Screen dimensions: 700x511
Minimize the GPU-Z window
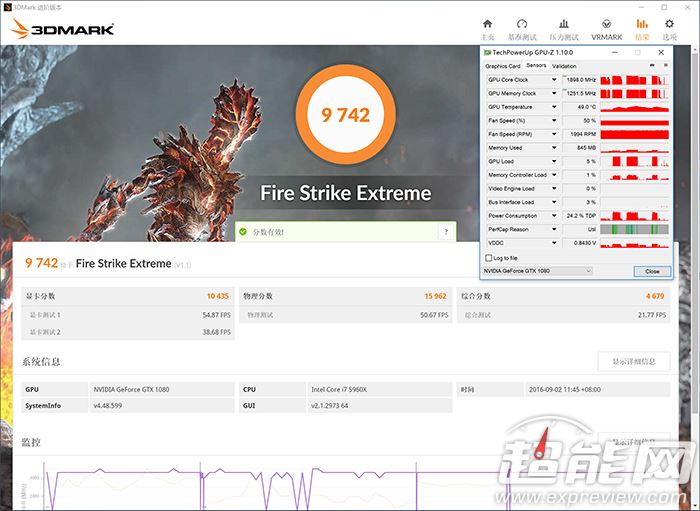(615, 53)
